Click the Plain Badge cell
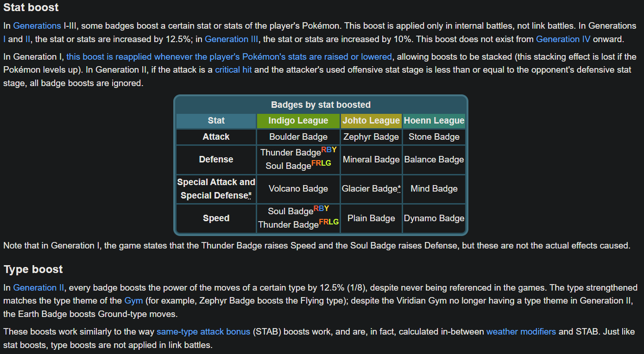 (371, 218)
